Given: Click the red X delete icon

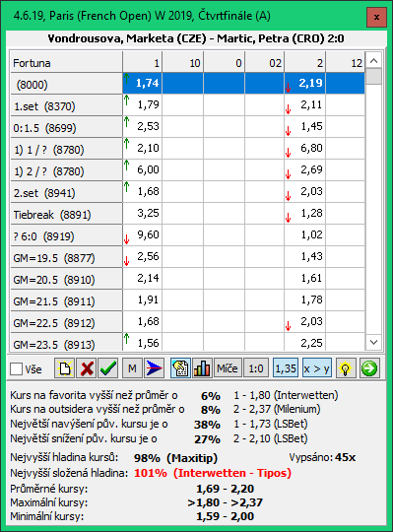Looking at the screenshot, I should click(87, 368).
